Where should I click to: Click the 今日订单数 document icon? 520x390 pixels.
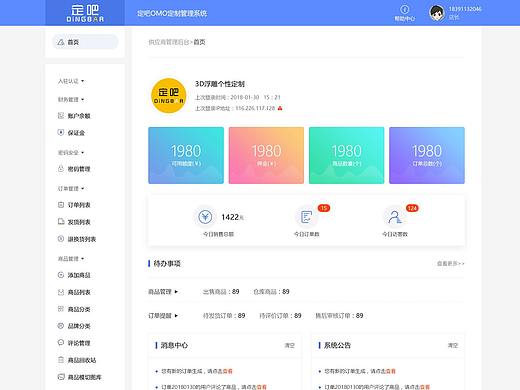click(x=306, y=217)
